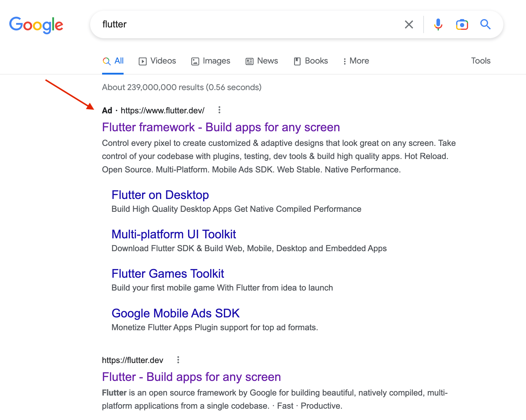
Task: Click description Monetize Flutter Apps Plugin support
Action: click(x=215, y=328)
